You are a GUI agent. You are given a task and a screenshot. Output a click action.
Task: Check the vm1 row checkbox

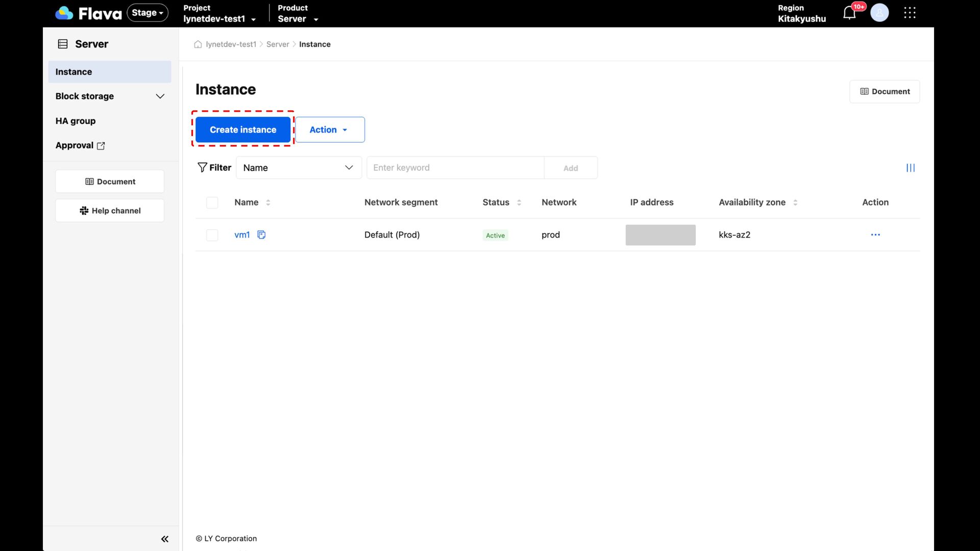212,235
